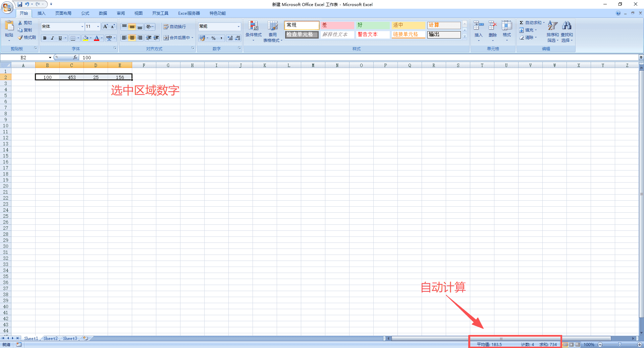Switch to Page Layout view in status bar

[571, 345]
